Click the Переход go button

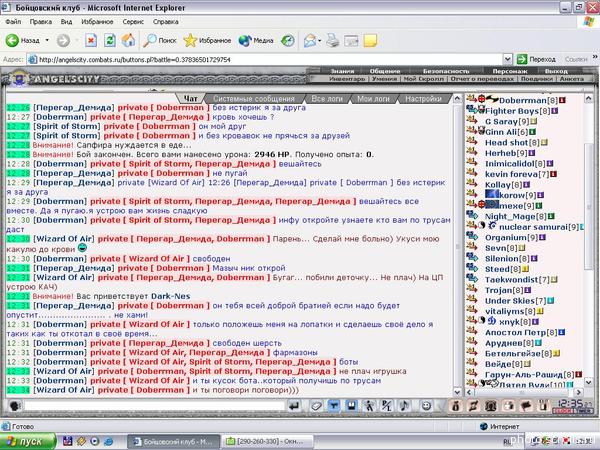[x=536, y=59]
